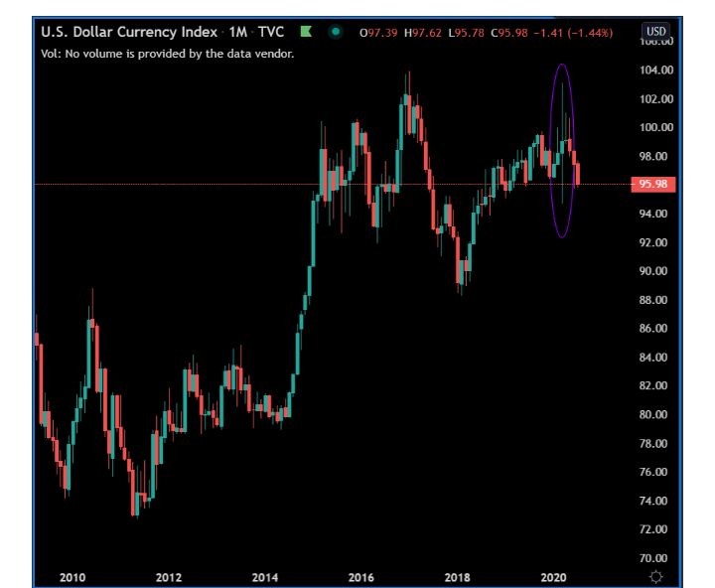715x588 pixels.
Task: Click the 2010 label on time axis
Action: (x=72, y=577)
